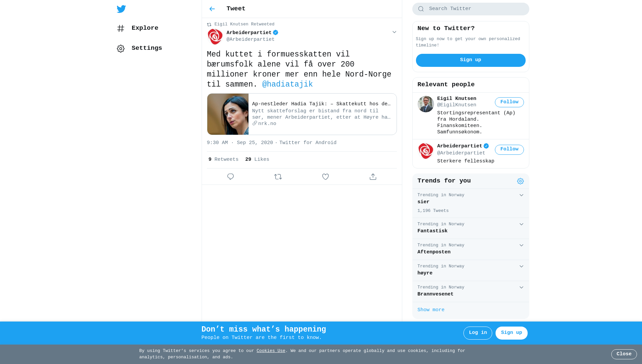Retweet using the retweet icon

[x=278, y=176]
